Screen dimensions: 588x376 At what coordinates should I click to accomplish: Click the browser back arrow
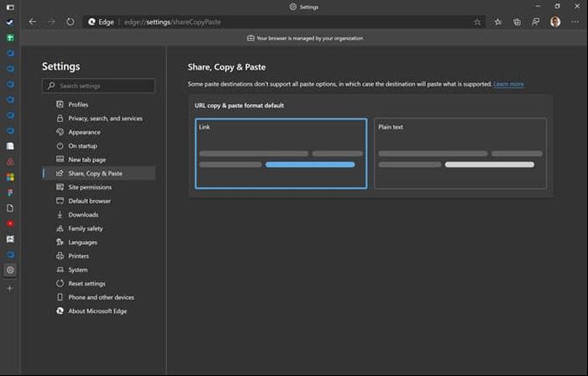click(33, 22)
